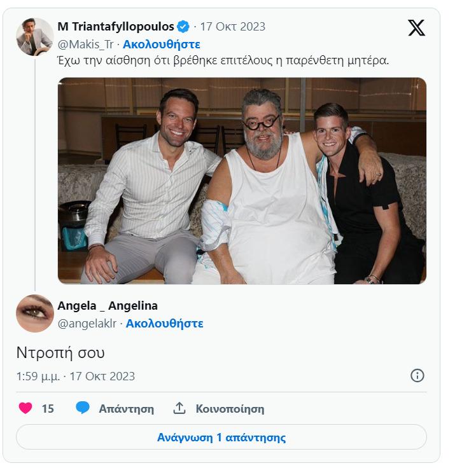Click the share upload arrow icon
This screenshot has width=476, height=475.
tap(179, 408)
